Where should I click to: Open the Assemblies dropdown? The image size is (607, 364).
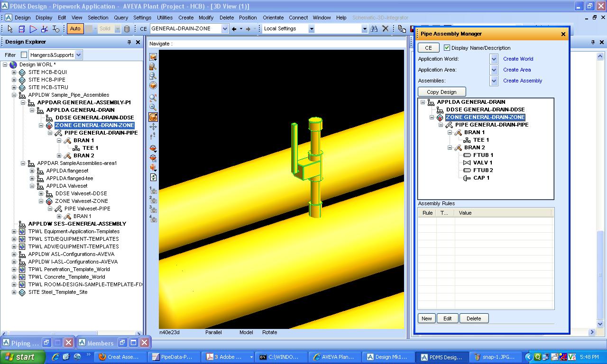pos(494,81)
